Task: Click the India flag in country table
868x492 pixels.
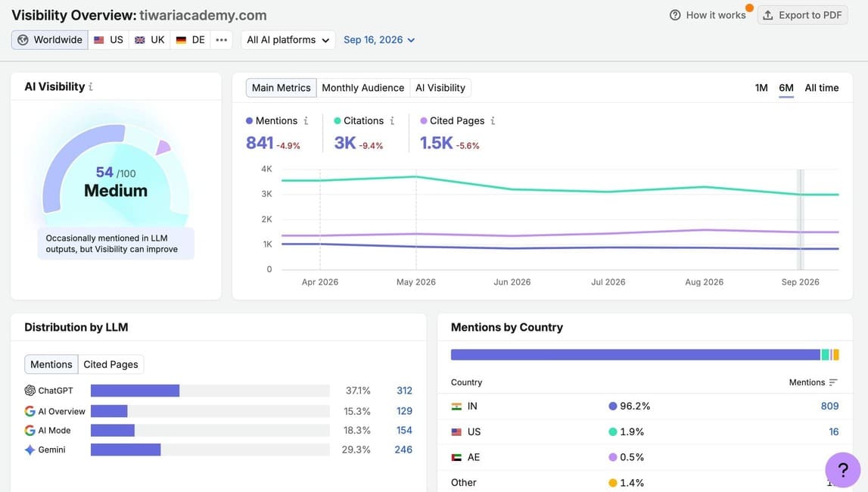Action: 456,406
